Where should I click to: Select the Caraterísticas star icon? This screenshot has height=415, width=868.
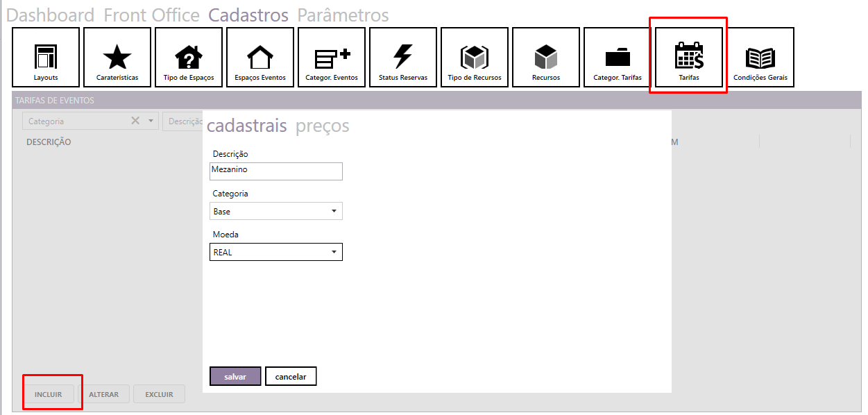pos(117,58)
